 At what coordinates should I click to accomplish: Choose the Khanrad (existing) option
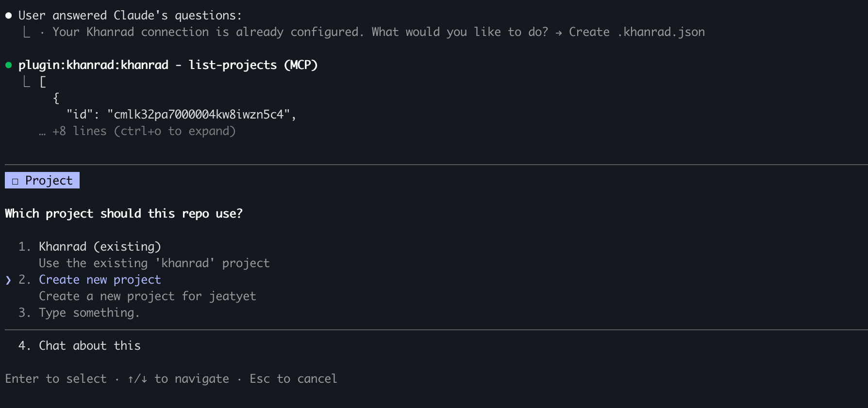tap(100, 247)
